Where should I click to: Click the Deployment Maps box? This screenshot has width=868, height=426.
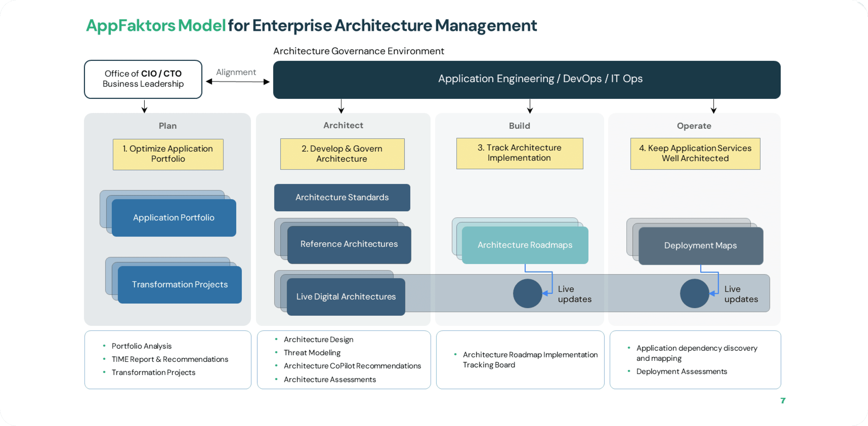pyautogui.click(x=700, y=246)
